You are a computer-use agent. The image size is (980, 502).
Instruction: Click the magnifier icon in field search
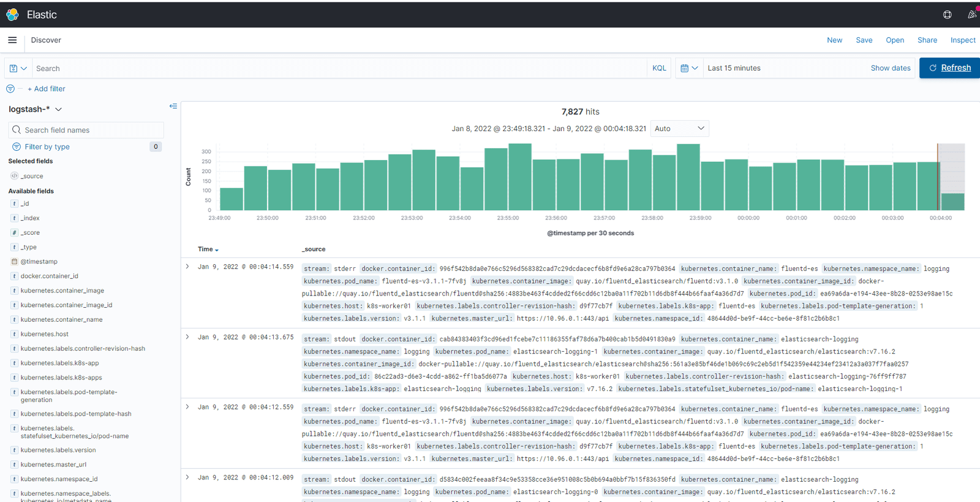point(17,130)
